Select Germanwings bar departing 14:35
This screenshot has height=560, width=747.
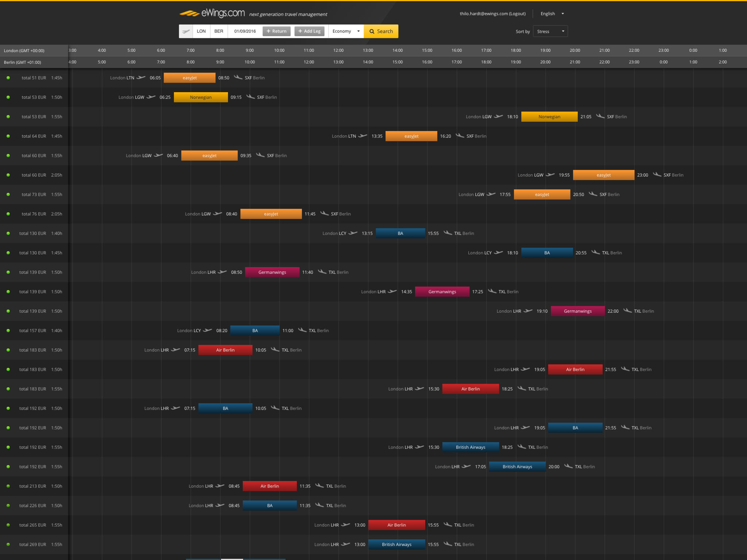[442, 292]
